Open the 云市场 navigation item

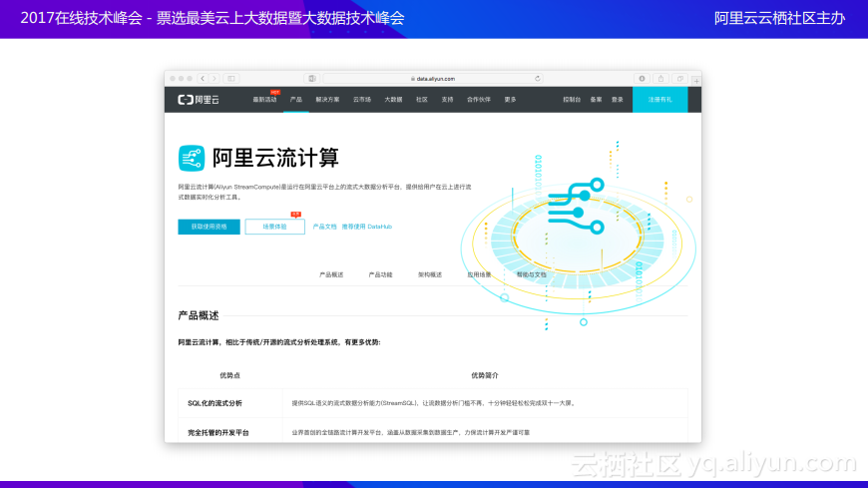pos(362,100)
